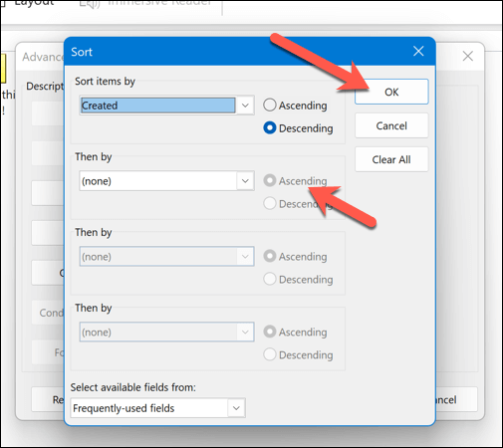Screen dimensions: 503x448
Task: Select Ascending for Sort items by
Action: pyautogui.click(x=295, y=106)
